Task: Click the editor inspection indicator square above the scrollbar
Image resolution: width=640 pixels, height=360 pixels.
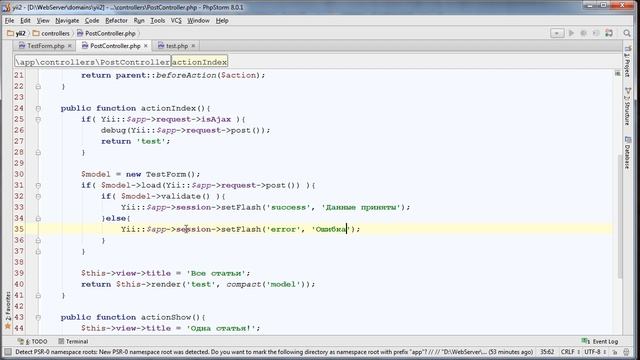Action: pyautogui.click(x=618, y=73)
